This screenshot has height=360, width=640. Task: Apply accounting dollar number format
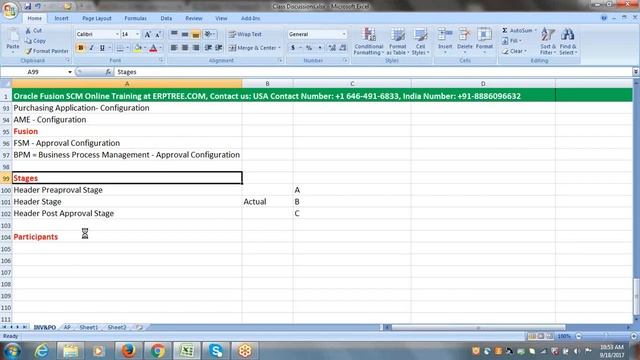[x=293, y=48]
